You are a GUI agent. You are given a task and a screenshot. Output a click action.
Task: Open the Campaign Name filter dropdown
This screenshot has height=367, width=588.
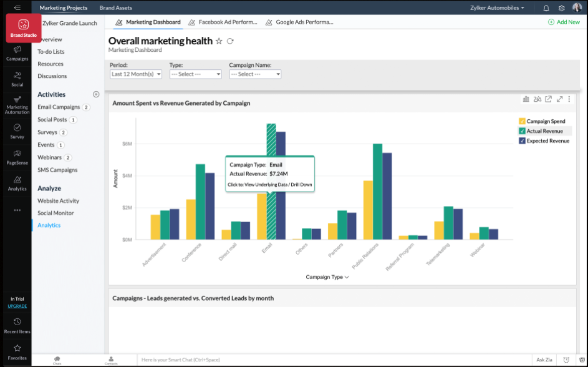point(256,74)
